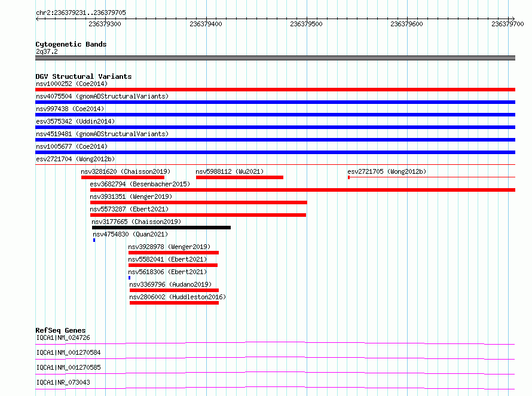Click the red nsv5988112 variant bar
532x396 pixels.
(240, 177)
